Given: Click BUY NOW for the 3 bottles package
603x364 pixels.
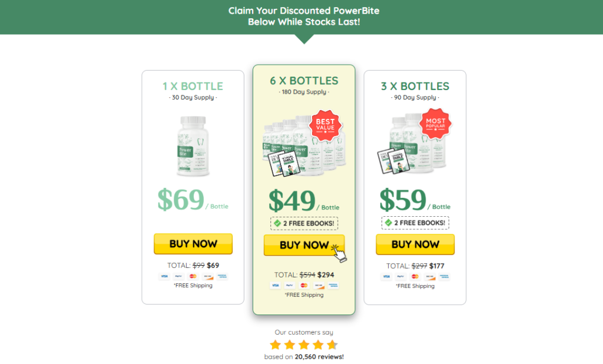Looking at the screenshot, I should pyautogui.click(x=415, y=244).
